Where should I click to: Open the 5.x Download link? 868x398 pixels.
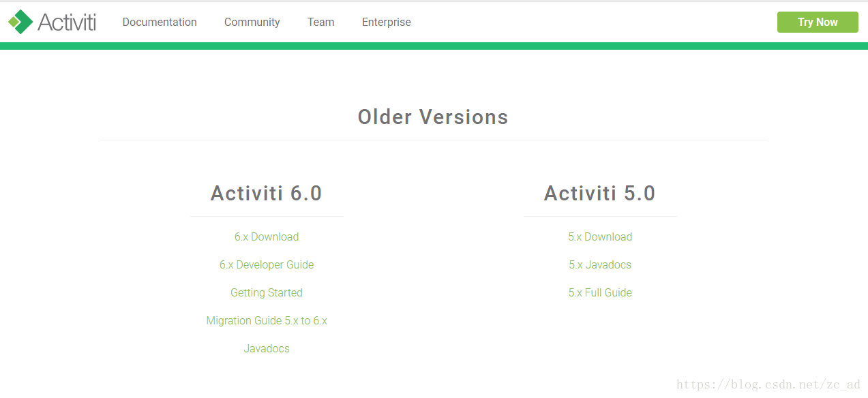(x=600, y=236)
